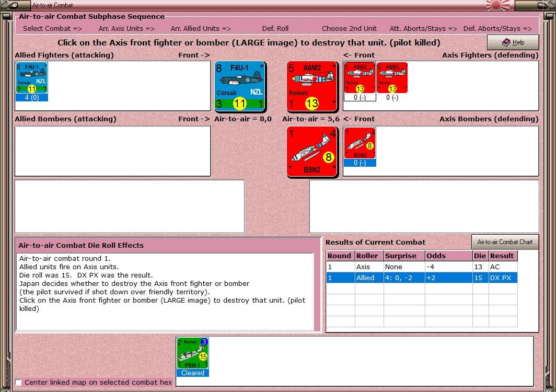Viewport: 556px width, 392px height.
Task: Click the Die column header
Action: 480,256
